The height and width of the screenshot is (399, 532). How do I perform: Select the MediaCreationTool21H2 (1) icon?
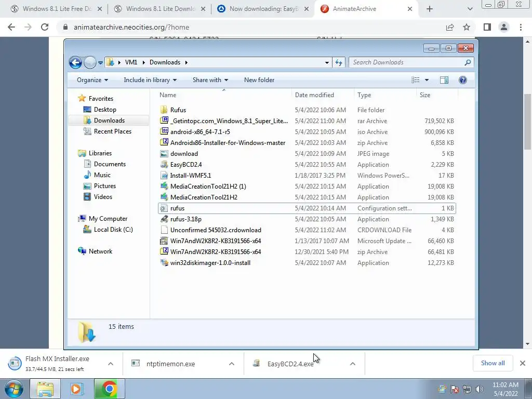click(x=164, y=187)
